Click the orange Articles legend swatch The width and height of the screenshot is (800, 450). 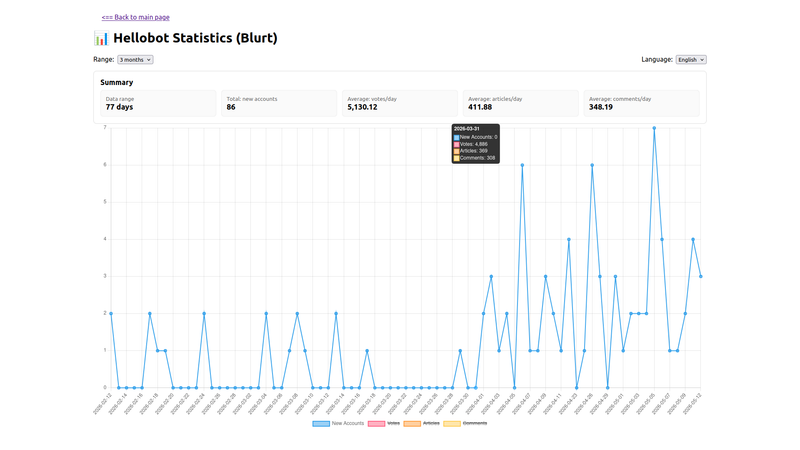click(x=412, y=423)
